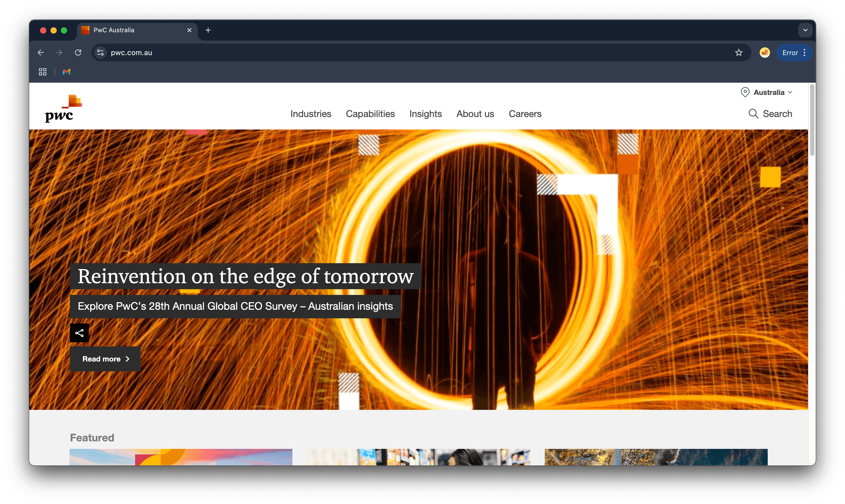The image size is (845, 504).
Task: Open the Insights menu
Action: coord(425,114)
